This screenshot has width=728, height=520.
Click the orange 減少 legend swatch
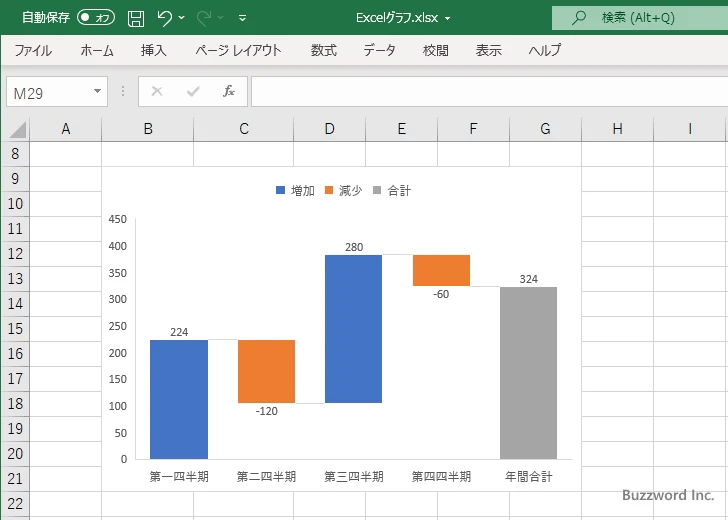[x=329, y=190]
